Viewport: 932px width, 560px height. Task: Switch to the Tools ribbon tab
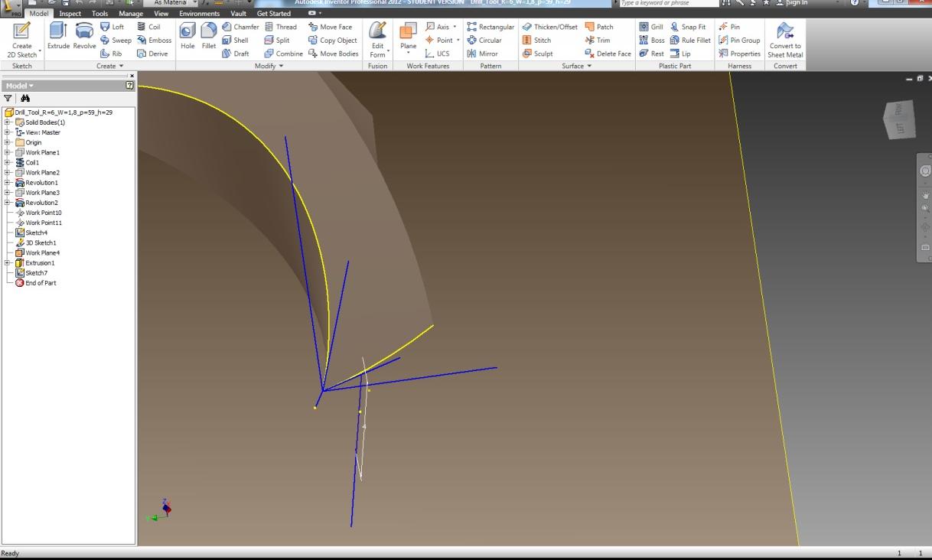coord(99,14)
